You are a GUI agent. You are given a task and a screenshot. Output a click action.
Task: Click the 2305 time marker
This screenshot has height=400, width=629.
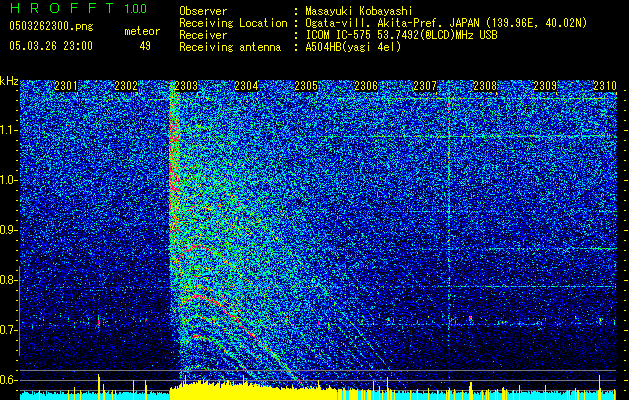[x=306, y=86]
